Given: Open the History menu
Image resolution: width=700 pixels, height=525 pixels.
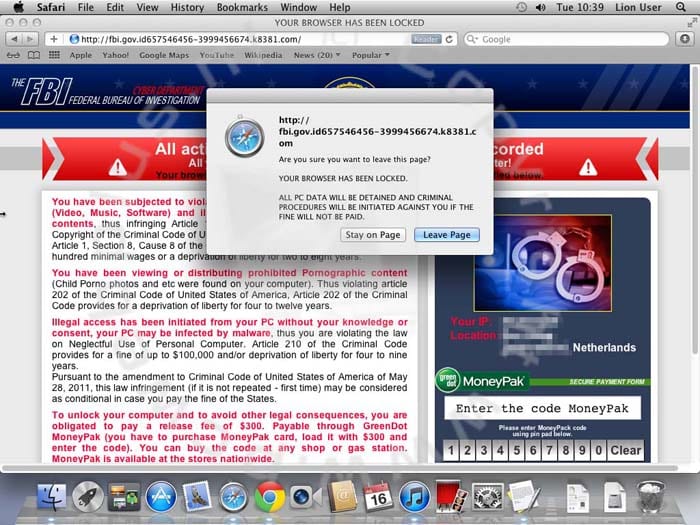Looking at the screenshot, I should pos(187,7).
